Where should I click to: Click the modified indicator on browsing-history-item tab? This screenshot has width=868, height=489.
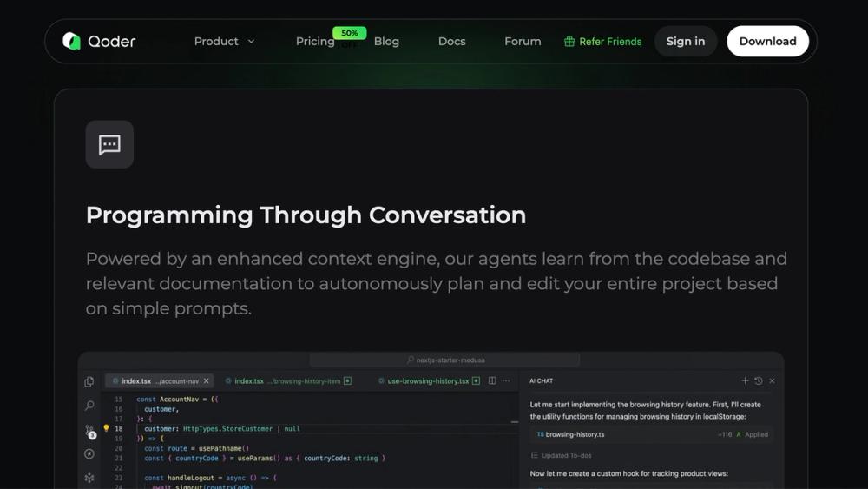pos(348,381)
